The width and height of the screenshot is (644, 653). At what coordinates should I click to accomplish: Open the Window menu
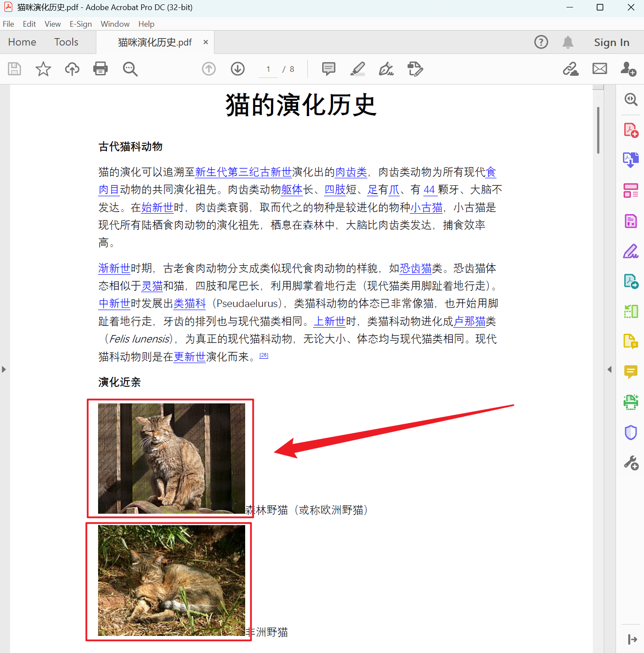tap(115, 24)
